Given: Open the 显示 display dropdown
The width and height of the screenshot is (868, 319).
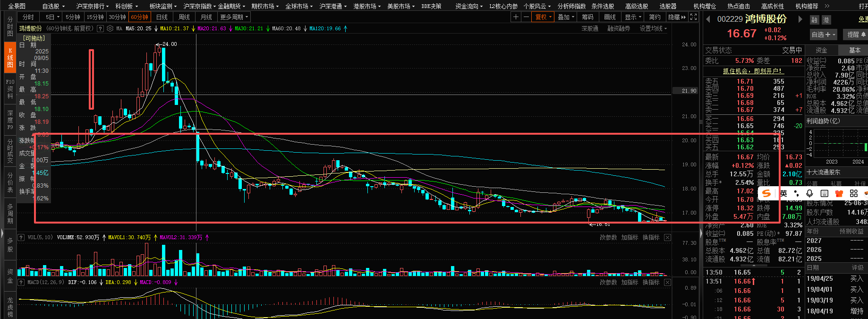Looking at the screenshot, I should pos(633,17).
